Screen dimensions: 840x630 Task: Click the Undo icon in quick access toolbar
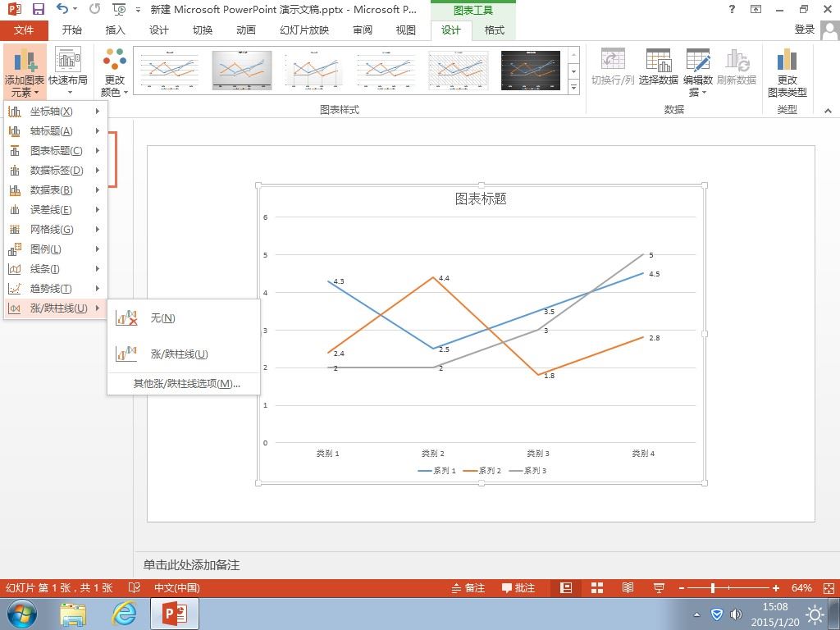click(62, 9)
